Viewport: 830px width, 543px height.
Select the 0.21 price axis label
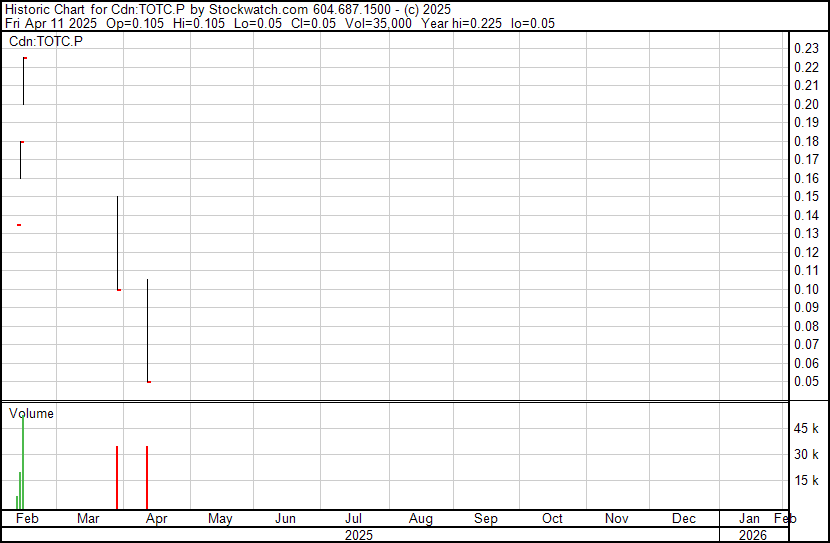(x=806, y=85)
